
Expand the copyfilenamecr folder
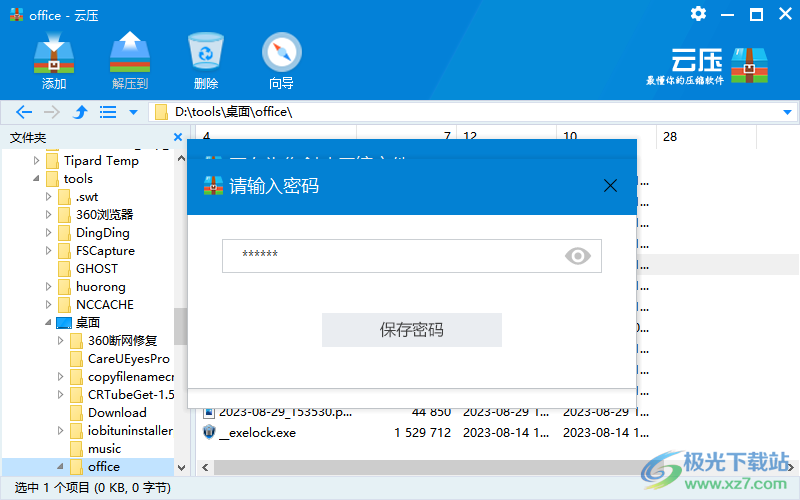click(61, 377)
